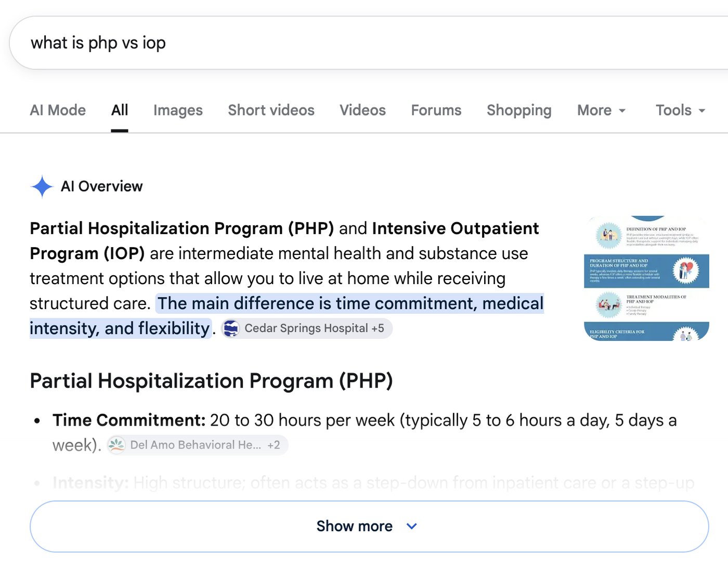The width and height of the screenshot is (728, 563).
Task: Click the 'AI Overview' label text
Action: pyautogui.click(x=101, y=186)
